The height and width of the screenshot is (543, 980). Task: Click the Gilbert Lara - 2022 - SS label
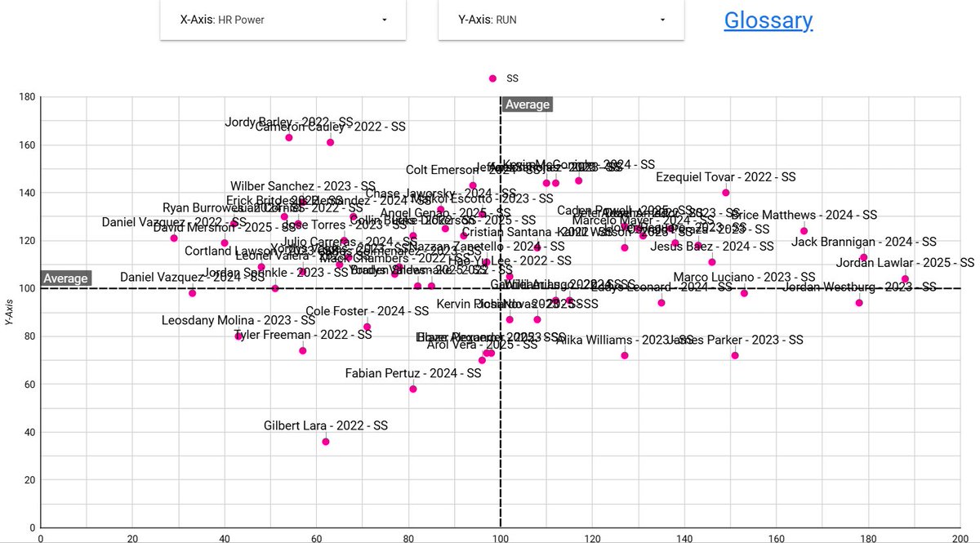[x=326, y=425]
